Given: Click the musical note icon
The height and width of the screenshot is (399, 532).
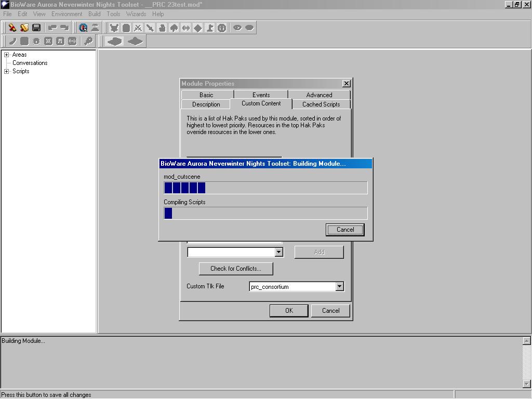Looking at the screenshot, I should click(60, 41).
